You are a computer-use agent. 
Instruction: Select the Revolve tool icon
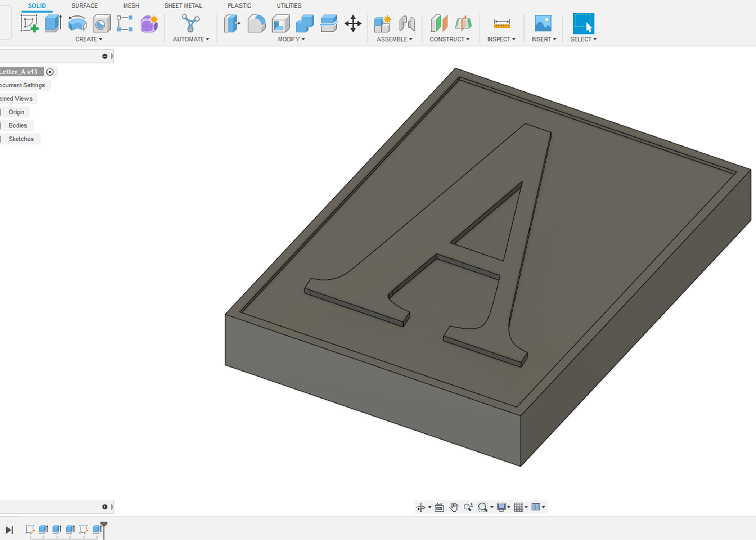pyautogui.click(x=77, y=24)
